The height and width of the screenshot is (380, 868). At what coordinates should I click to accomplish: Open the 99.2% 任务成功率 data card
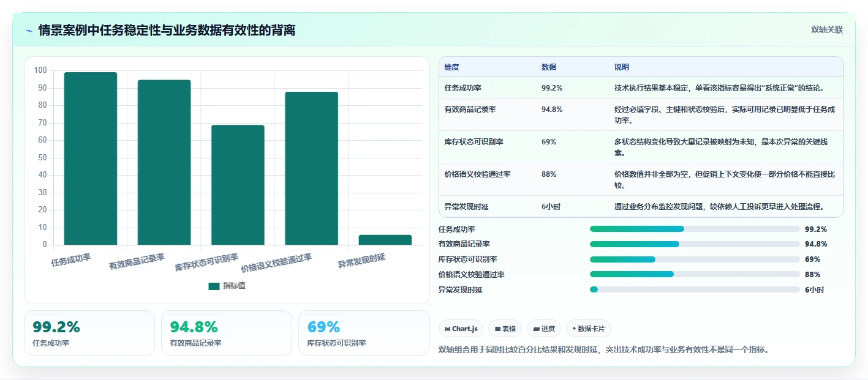coord(89,333)
